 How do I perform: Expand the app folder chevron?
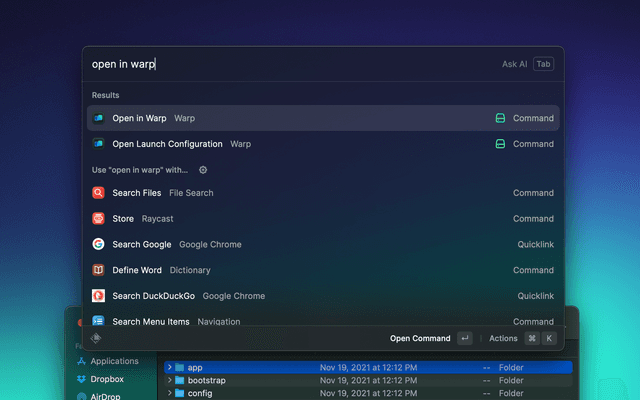point(169,367)
